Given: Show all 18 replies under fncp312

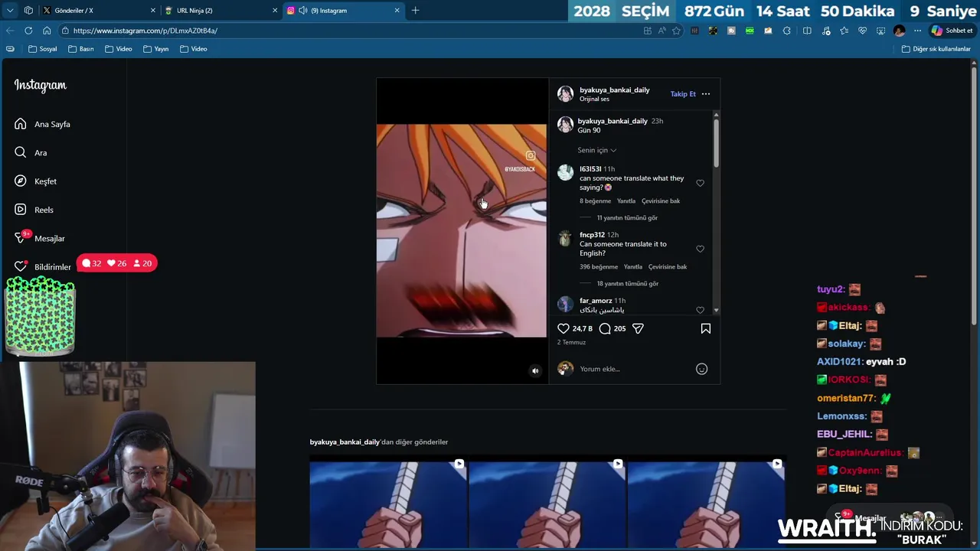Looking at the screenshot, I should pos(627,283).
